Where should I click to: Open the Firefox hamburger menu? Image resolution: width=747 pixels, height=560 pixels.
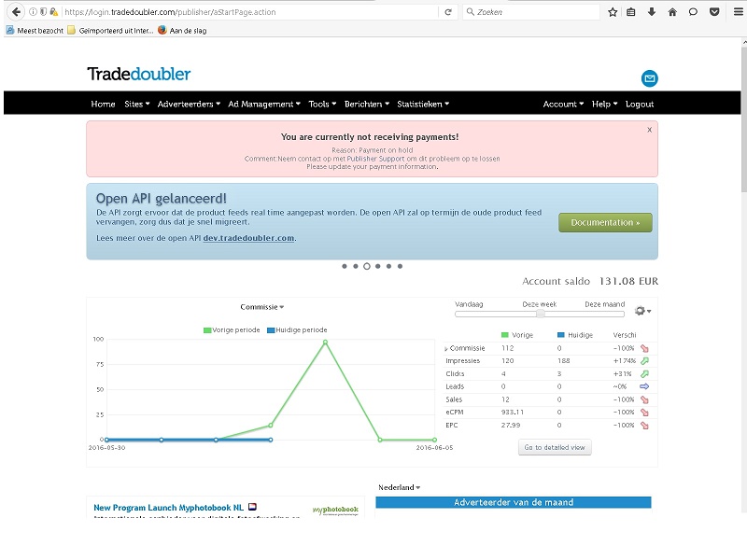pyautogui.click(x=735, y=12)
